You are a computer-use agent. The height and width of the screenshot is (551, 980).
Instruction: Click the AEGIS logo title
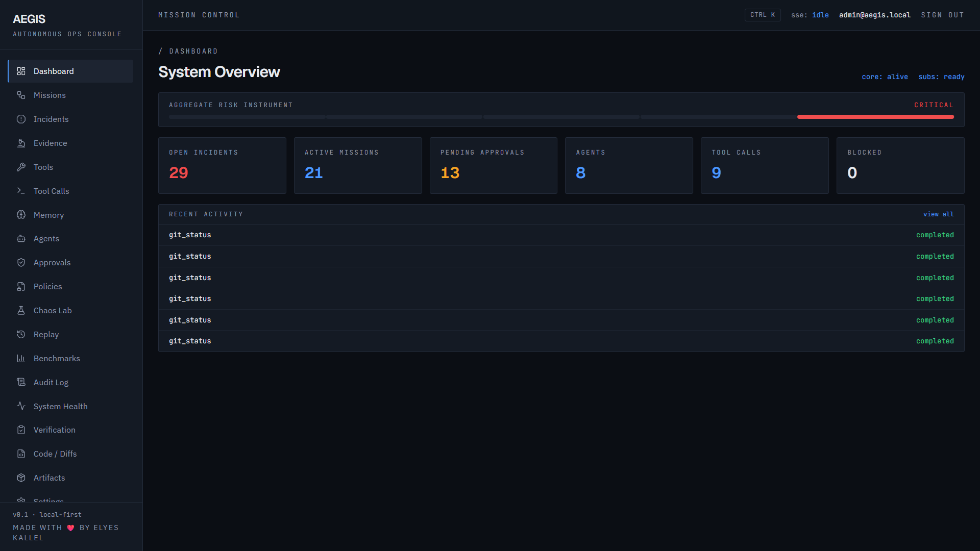pyautogui.click(x=29, y=19)
